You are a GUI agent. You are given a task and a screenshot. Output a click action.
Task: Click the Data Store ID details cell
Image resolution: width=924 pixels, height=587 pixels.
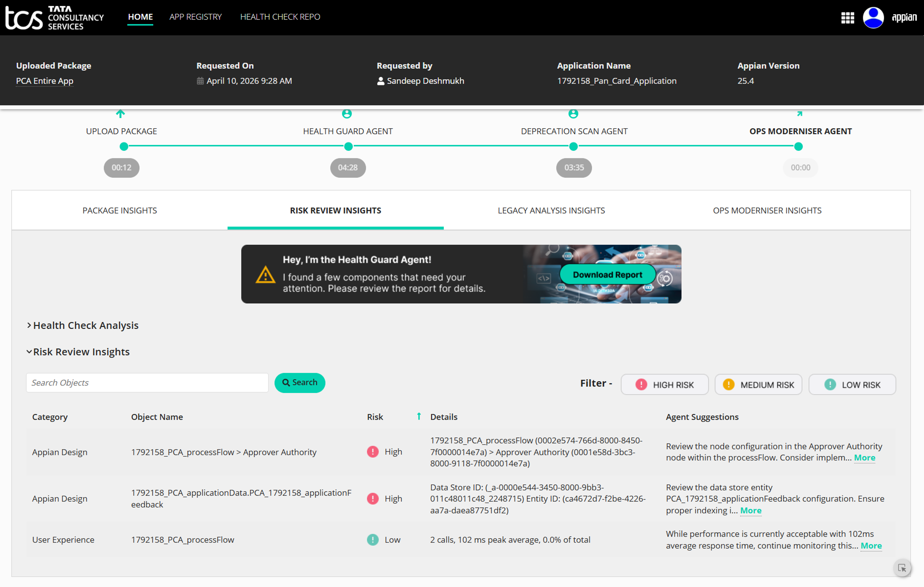tap(538, 499)
